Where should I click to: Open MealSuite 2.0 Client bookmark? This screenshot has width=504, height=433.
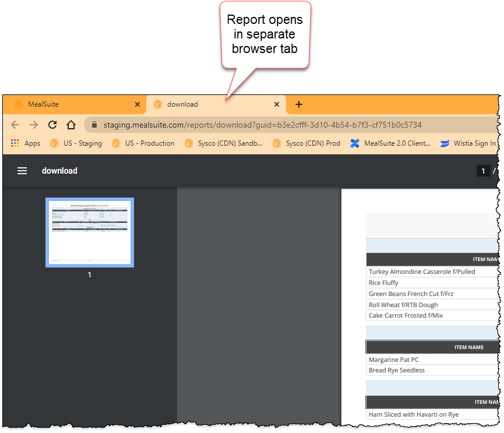(x=390, y=143)
